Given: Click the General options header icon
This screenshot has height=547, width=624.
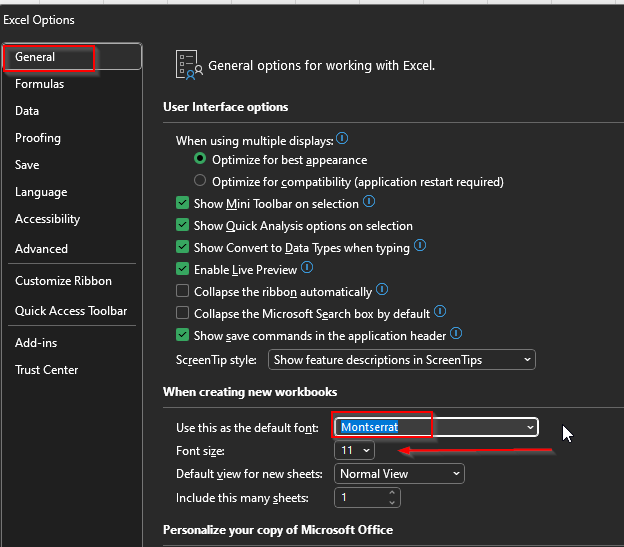Looking at the screenshot, I should coord(188,65).
